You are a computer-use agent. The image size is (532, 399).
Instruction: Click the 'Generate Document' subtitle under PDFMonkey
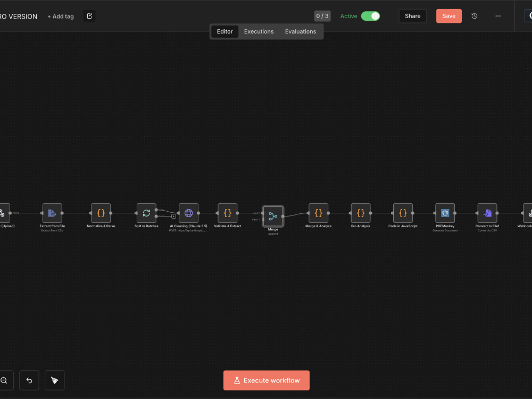[x=445, y=230]
